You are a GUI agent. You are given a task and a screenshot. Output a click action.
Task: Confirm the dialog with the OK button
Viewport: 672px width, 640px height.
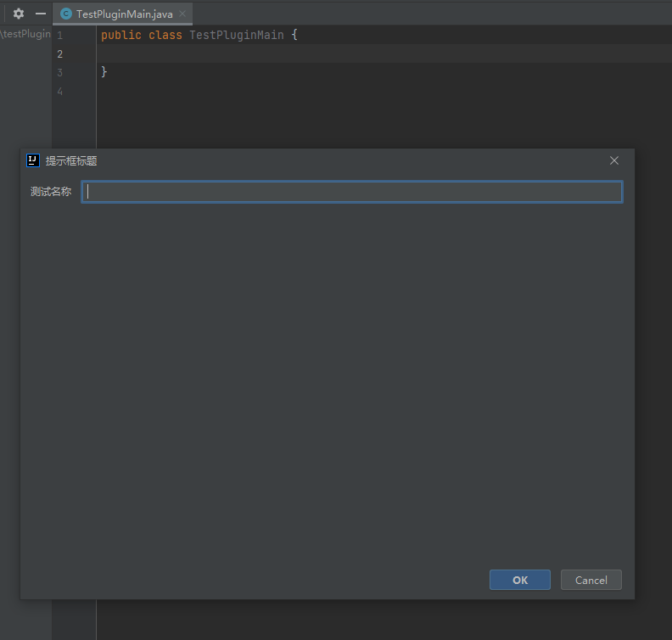coord(520,580)
